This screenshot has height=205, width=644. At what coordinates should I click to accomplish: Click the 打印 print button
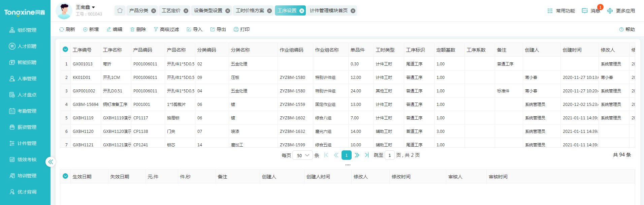click(x=241, y=29)
